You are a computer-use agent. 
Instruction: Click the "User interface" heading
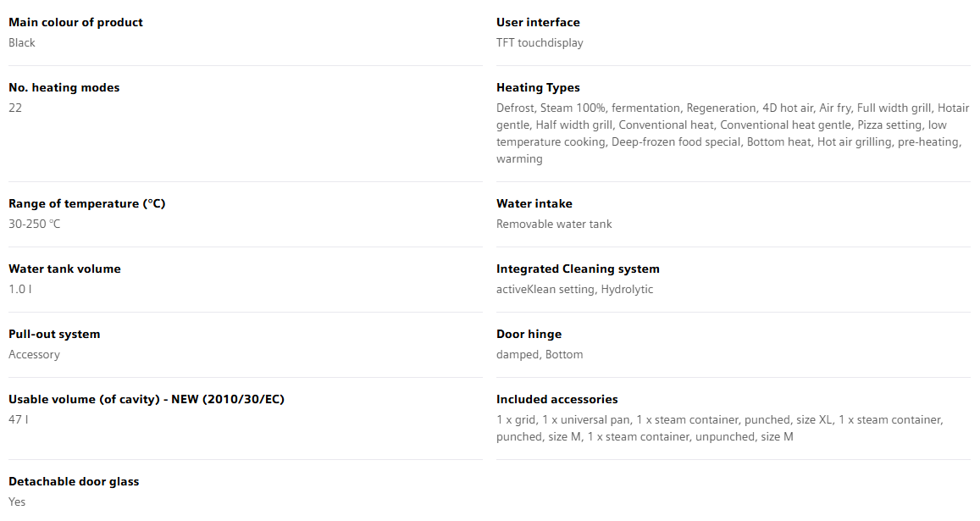[x=538, y=23]
